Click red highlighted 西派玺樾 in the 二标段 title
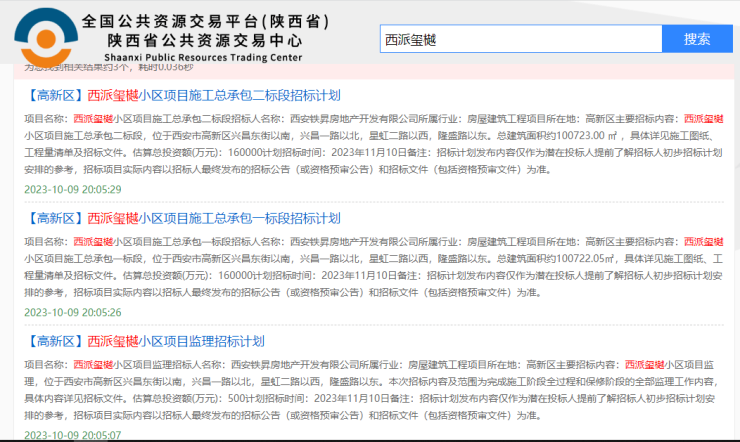 [x=115, y=96]
